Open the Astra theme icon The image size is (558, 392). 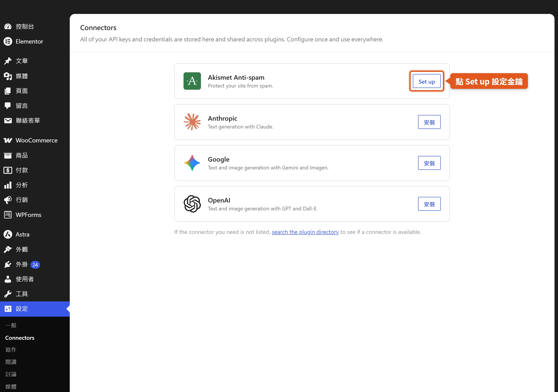click(8, 234)
